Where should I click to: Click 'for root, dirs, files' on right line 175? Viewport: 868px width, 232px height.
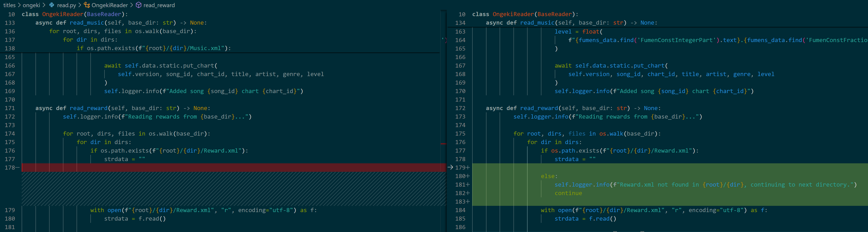coord(587,134)
